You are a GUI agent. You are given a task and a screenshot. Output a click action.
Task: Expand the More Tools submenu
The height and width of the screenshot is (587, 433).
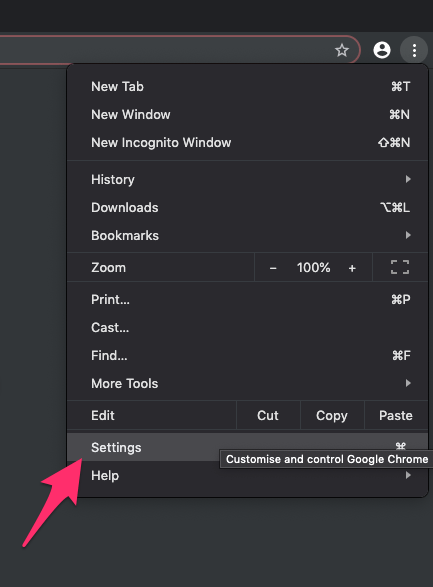tap(247, 383)
